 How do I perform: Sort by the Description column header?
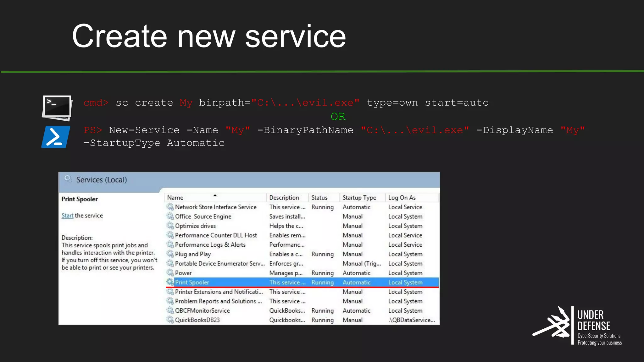point(287,198)
